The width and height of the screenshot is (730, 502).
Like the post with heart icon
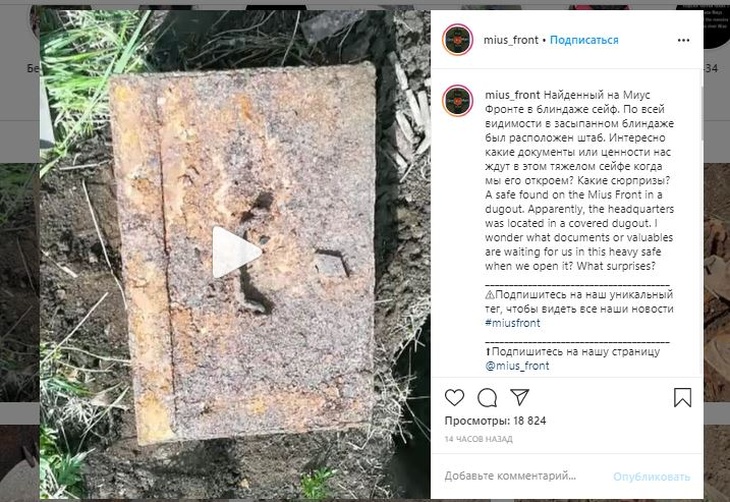coord(454,398)
